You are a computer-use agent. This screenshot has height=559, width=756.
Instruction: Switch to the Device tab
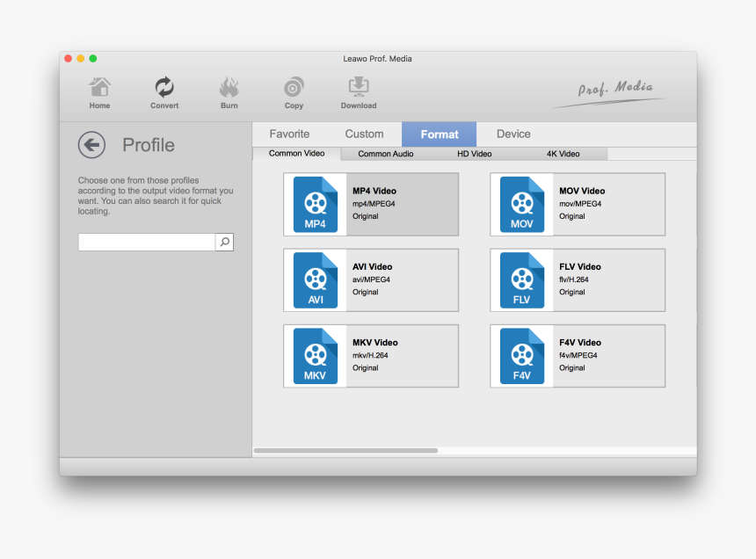(513, 134)
